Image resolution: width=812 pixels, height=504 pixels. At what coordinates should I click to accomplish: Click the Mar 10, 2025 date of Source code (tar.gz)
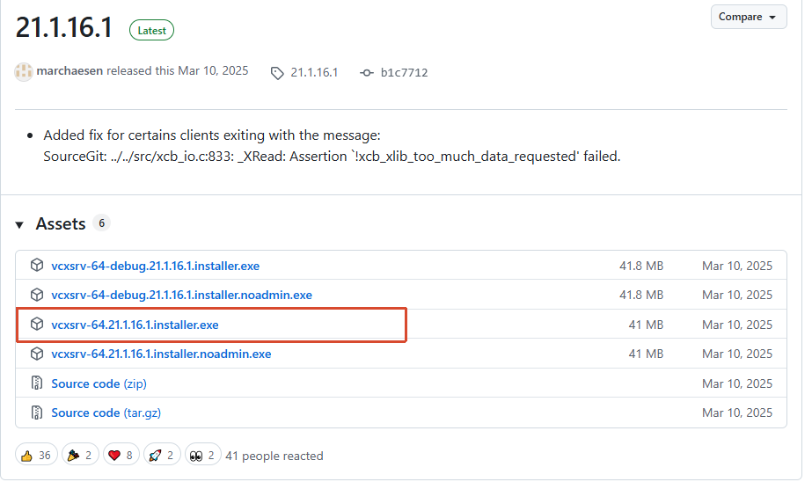pyautogui.click(x=737, y=413)
